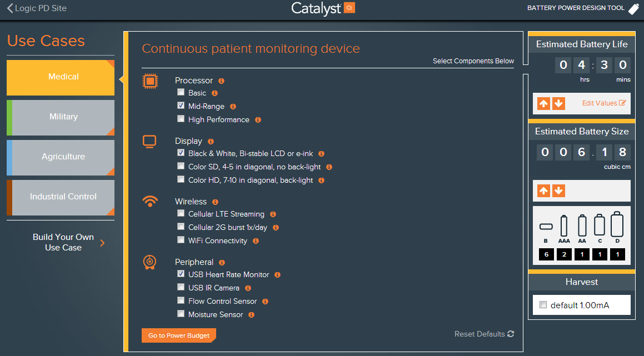Click the Reset Defaults refresh icon
The height and width of the screenshot is (356, 644).
coord(511,334)
